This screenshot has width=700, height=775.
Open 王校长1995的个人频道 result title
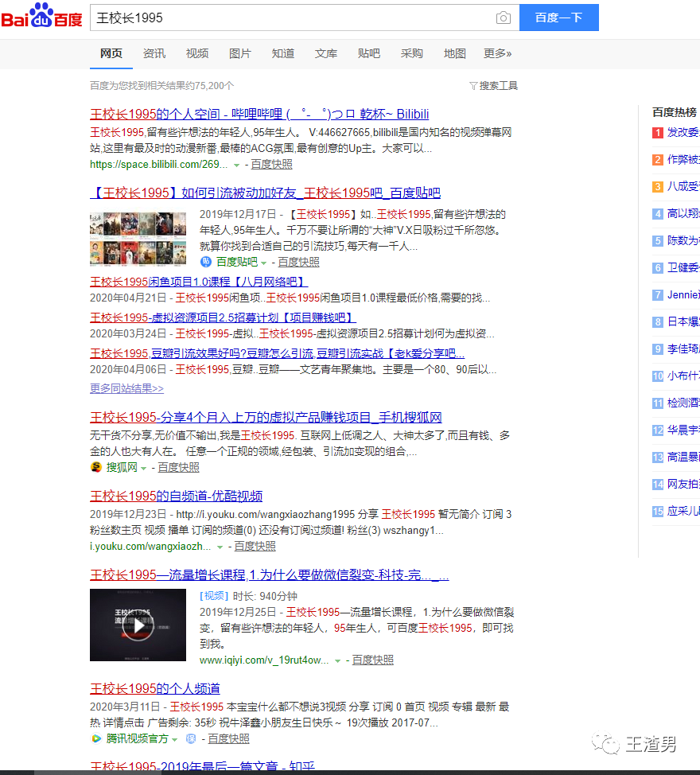tap(155, 688)
